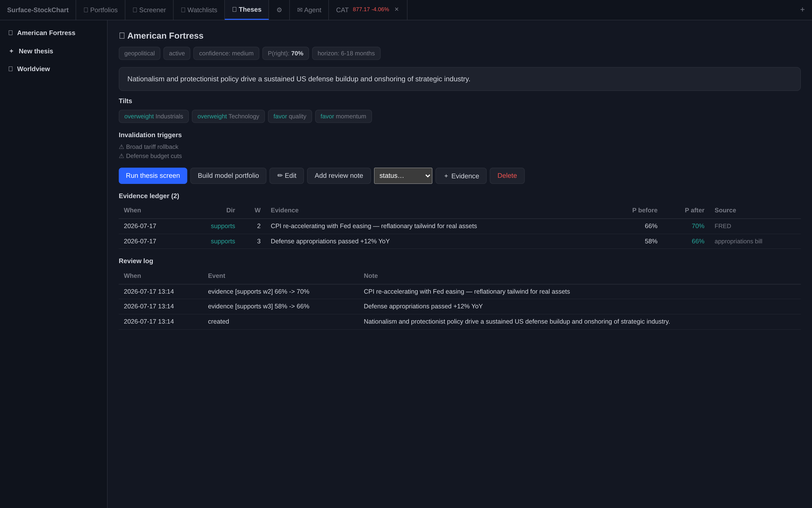Select American Fortress in the sidebar
812x508 pixels.
(x=53, y=33)
